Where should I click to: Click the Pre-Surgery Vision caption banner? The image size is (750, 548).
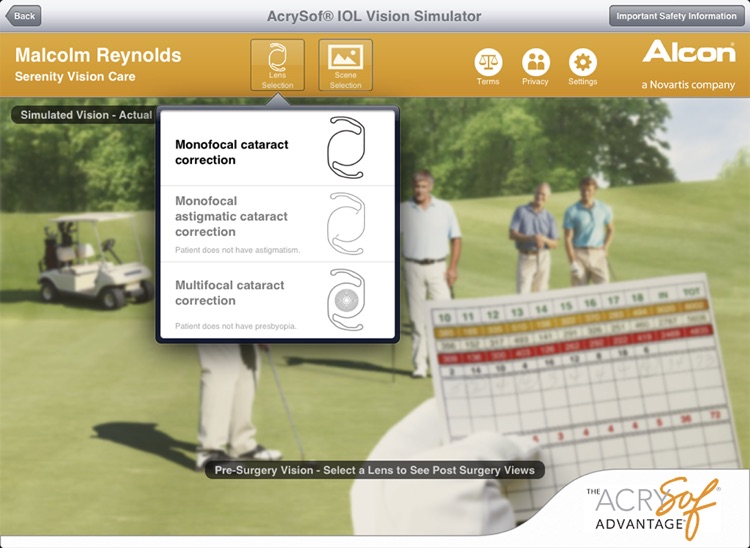point(375,470)
